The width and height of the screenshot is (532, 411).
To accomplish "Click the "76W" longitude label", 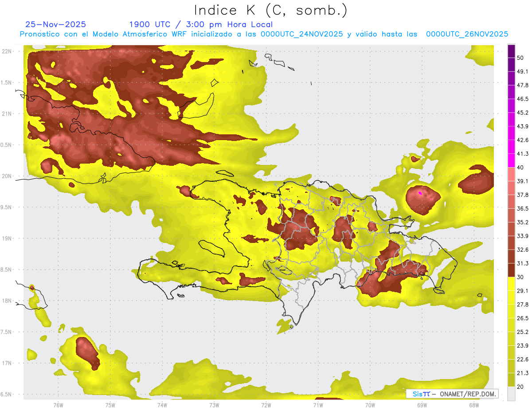I will coord(58,405).
